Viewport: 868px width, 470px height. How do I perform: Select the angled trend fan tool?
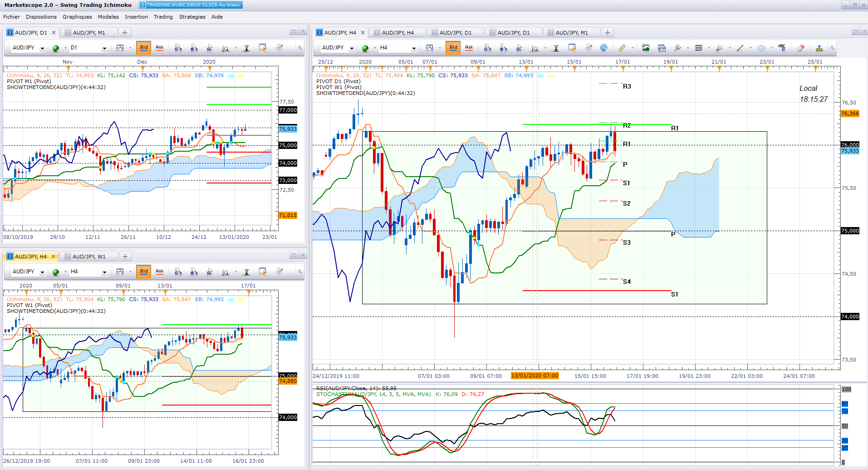720,48
